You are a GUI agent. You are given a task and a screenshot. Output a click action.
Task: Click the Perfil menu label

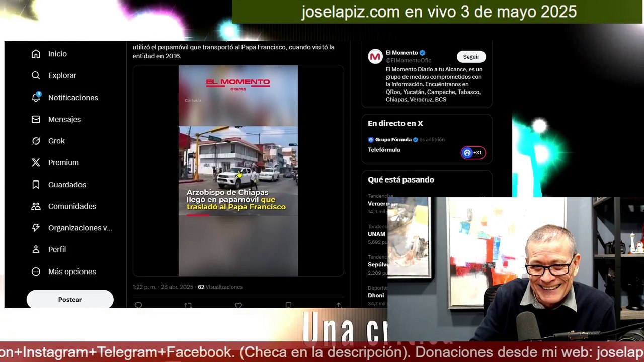pos(57,249)
